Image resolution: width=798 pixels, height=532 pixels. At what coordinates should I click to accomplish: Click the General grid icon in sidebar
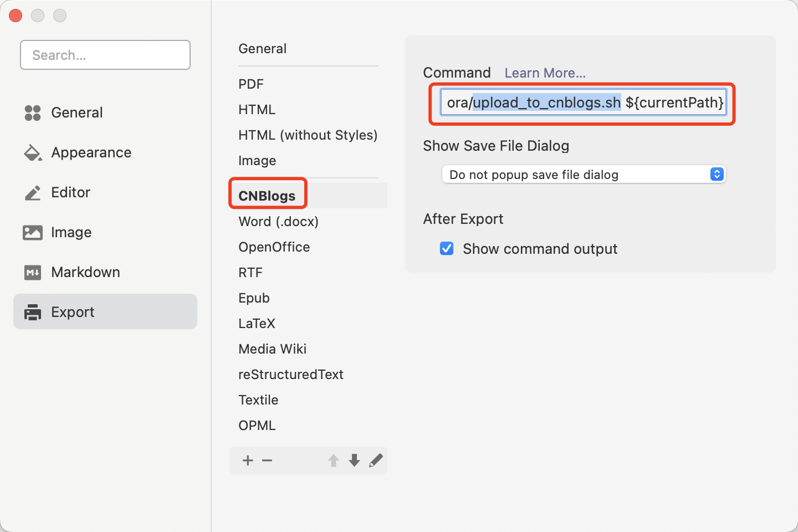point(33,113)
